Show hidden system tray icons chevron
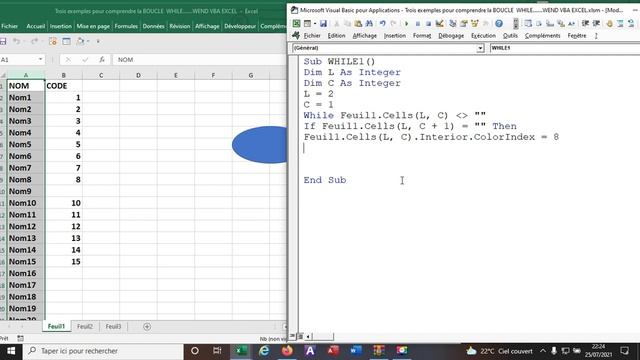The image size is (640, 360). (x=543, y=351)
